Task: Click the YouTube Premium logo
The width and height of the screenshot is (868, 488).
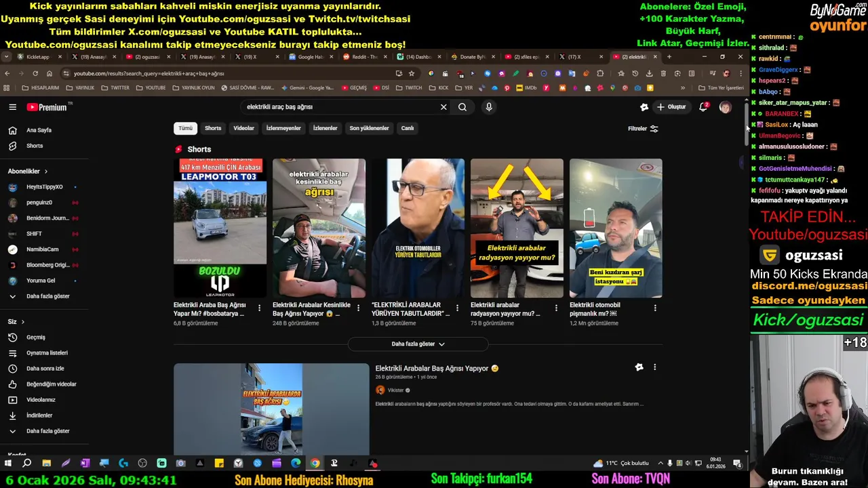Action: (47, 107)
